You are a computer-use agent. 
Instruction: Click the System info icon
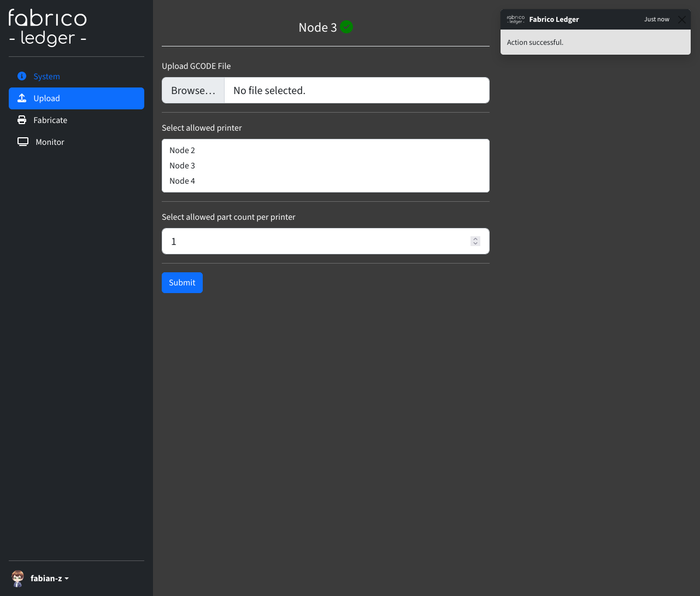point(22,76)
